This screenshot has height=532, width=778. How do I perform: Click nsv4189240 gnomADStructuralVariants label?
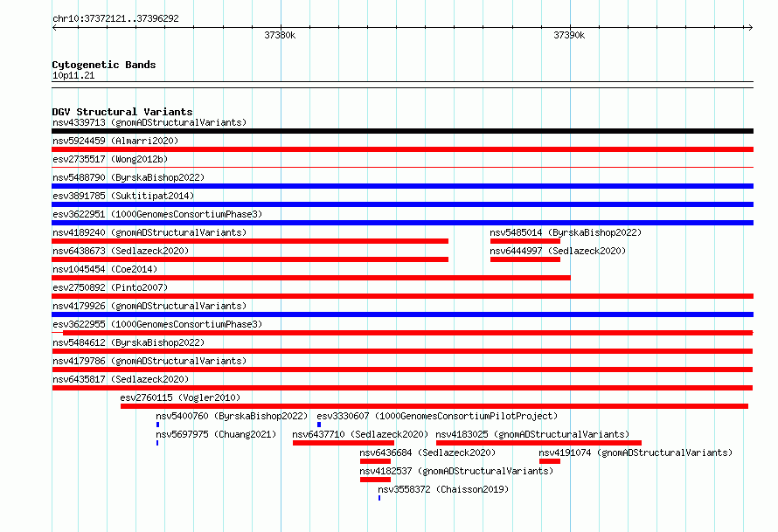tap(149, 232)
